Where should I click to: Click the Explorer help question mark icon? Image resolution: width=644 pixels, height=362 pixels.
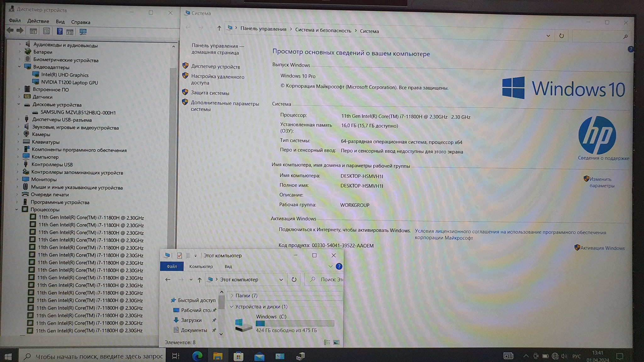click(x=339, y=266)
